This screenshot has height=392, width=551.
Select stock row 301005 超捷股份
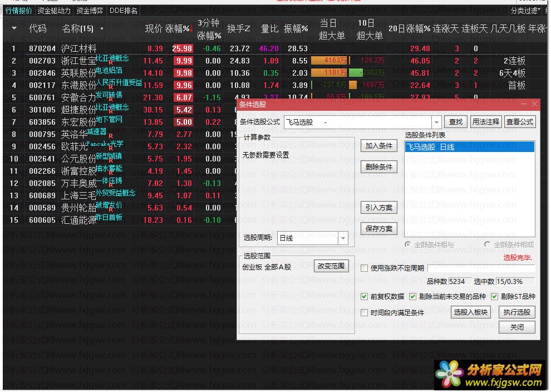tap(120, 110)
